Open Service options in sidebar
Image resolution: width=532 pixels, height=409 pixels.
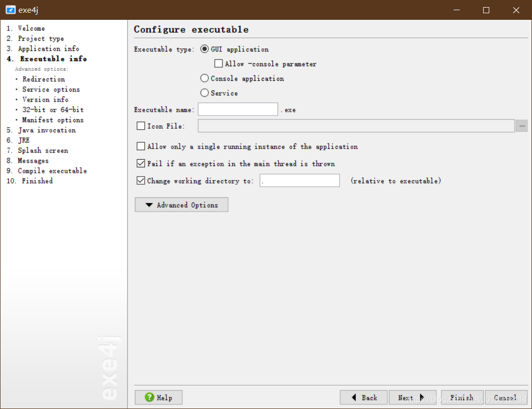tap(51, 90)
